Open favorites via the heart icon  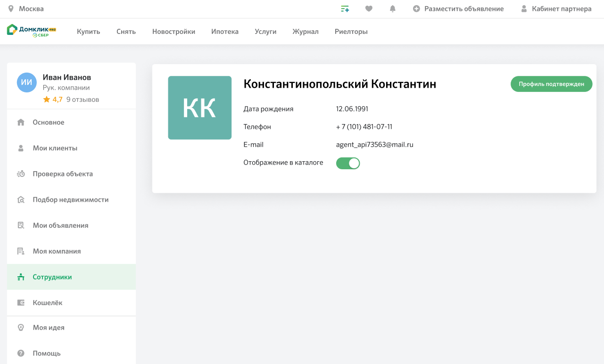[369, 8]
